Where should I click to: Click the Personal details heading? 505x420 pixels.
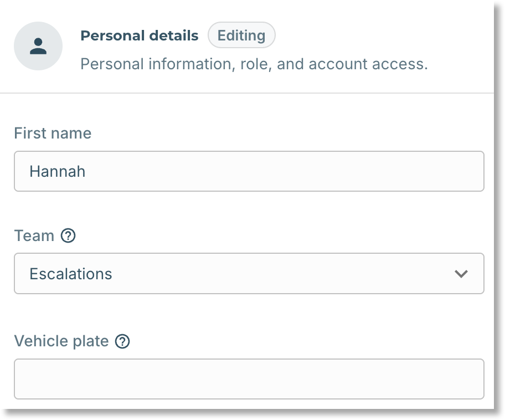point(139,35)
